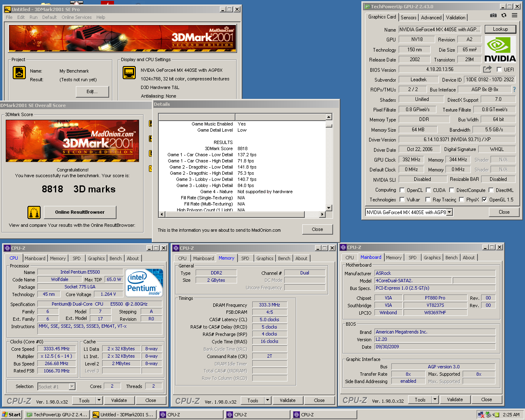Uncheck the OpenGL 1.5 checkbox
Viewport: 525px width, 420px height.
[484, 200]
